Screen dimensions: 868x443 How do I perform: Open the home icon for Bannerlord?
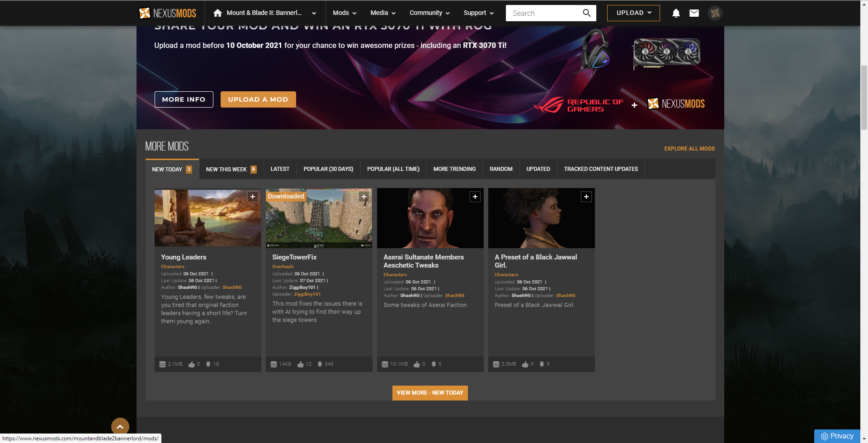point(217,13)
